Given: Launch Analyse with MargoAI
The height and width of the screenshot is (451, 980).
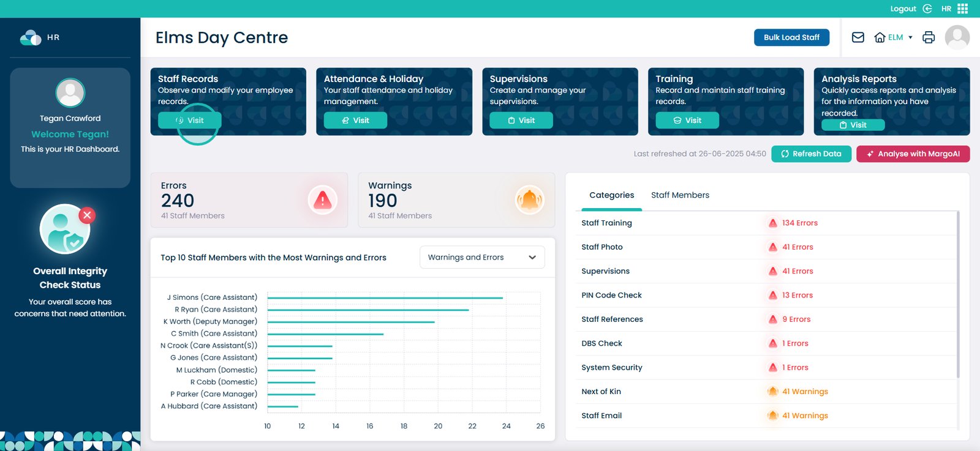Looking at the screenshot, I should point(913,154).
